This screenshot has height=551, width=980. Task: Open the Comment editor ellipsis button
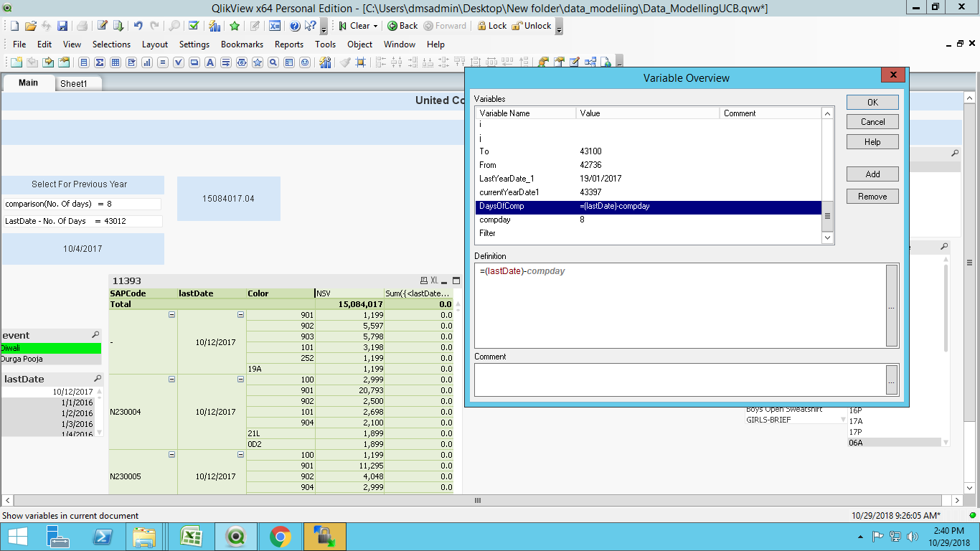click(892, 380)
